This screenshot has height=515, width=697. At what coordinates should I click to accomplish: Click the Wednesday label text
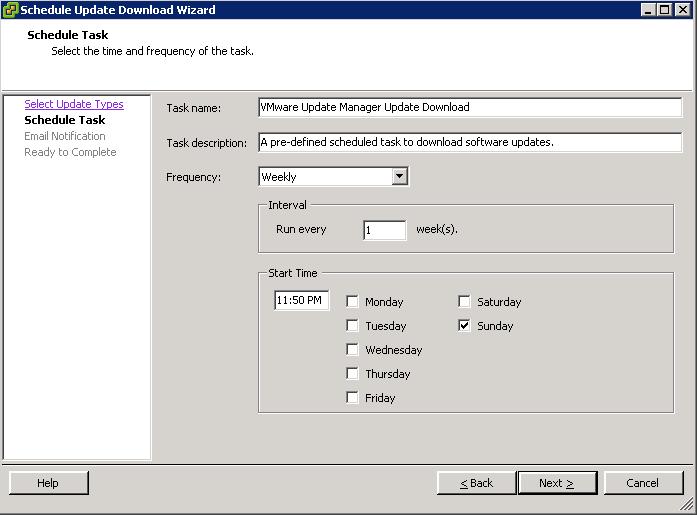(x=393, y=350)
